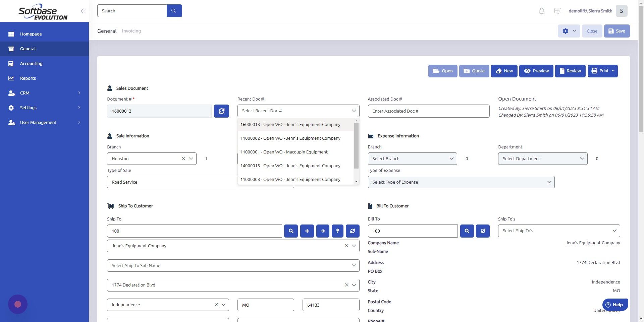This screenshot has height=322, width=644.
Task: Open the Select Type of Expense dropdown
Action: [461, 182]
